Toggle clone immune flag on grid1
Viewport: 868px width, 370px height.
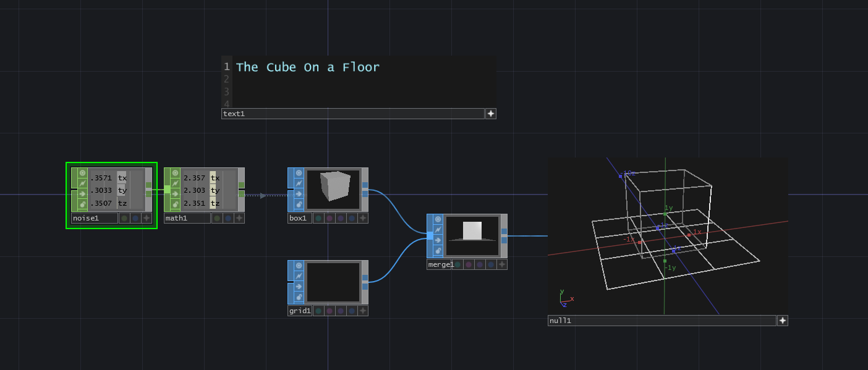(x=299, y=265)
